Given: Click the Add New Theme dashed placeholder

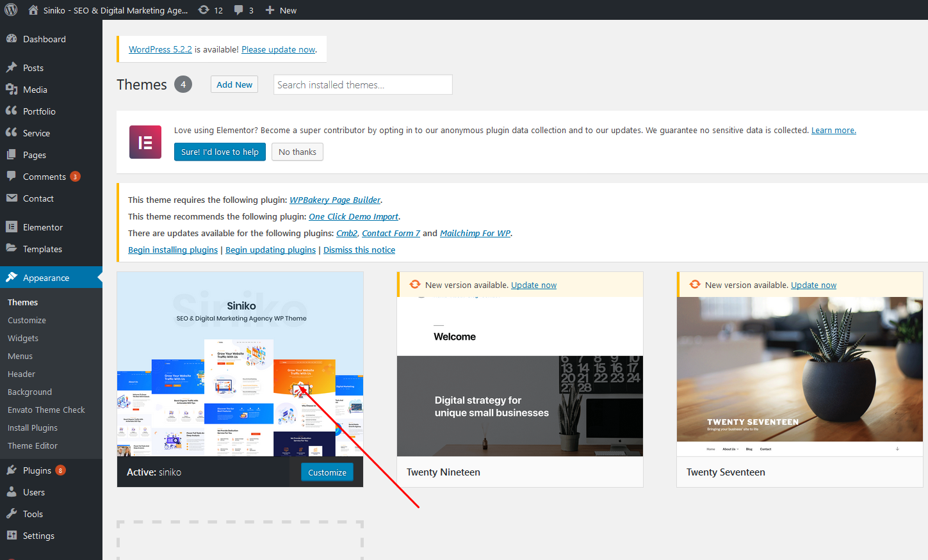Looking at the screenshot, I should (x=240, y=540).
